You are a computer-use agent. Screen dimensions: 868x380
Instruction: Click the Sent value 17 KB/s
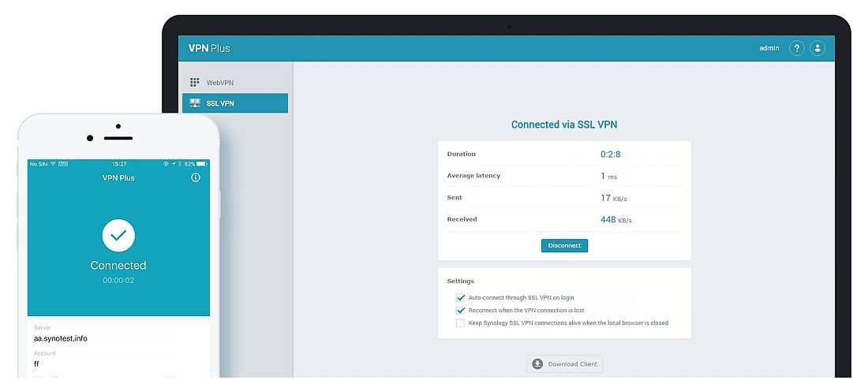tap(613, 197)
